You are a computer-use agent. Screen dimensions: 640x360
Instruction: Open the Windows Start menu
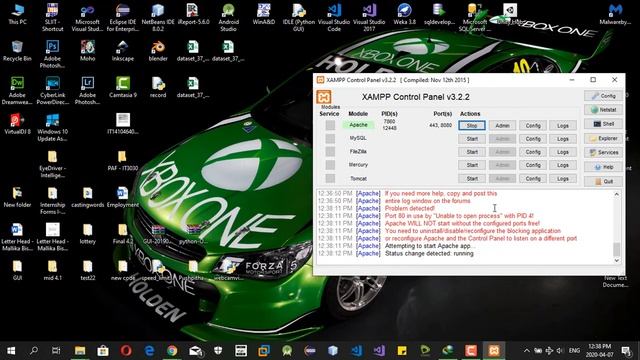[11, 350]
